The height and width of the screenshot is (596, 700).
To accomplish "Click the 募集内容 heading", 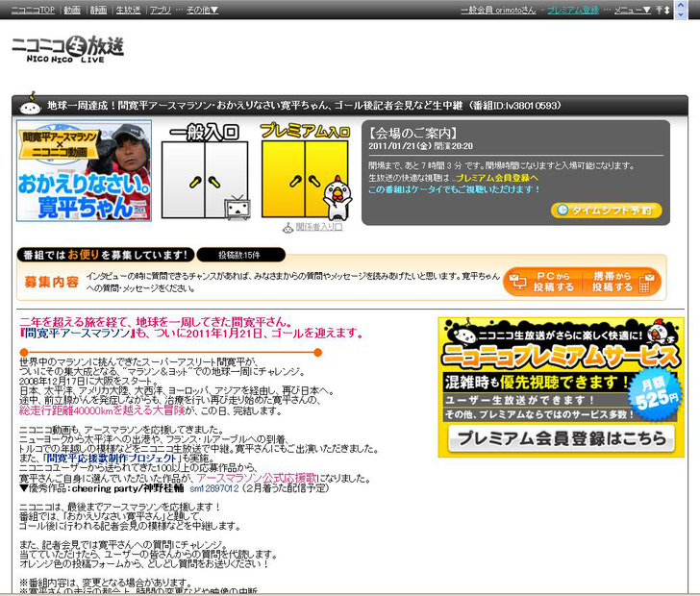I will click(52, 283).
